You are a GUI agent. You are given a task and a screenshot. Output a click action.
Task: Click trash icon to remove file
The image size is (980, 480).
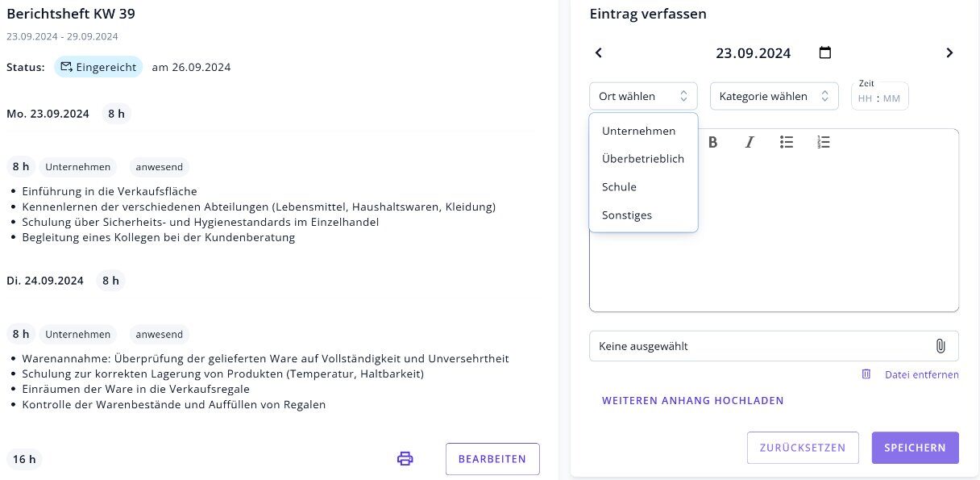pos(866,374)
